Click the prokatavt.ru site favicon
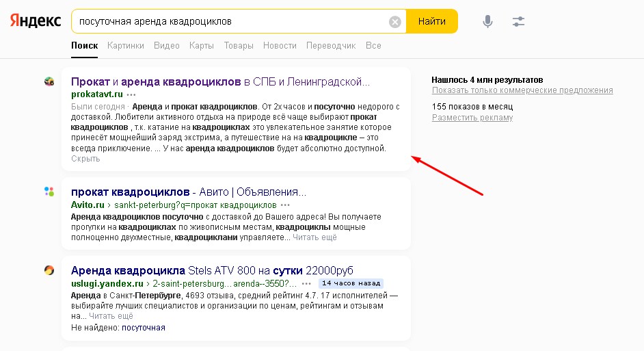 [49, 81]
